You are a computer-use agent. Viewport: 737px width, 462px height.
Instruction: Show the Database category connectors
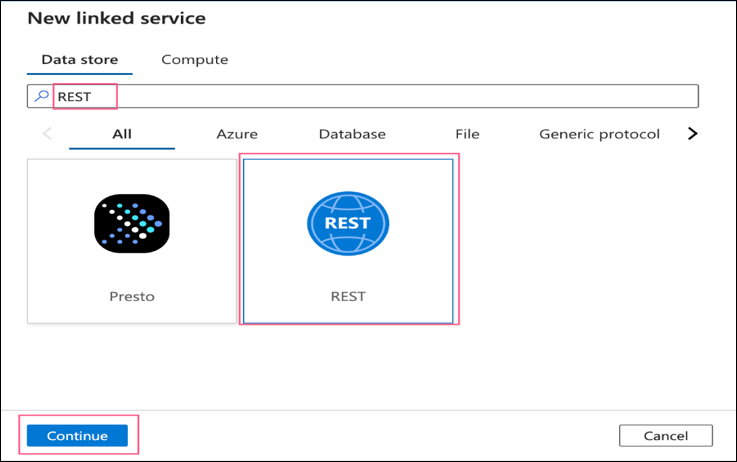click(352, 134)
